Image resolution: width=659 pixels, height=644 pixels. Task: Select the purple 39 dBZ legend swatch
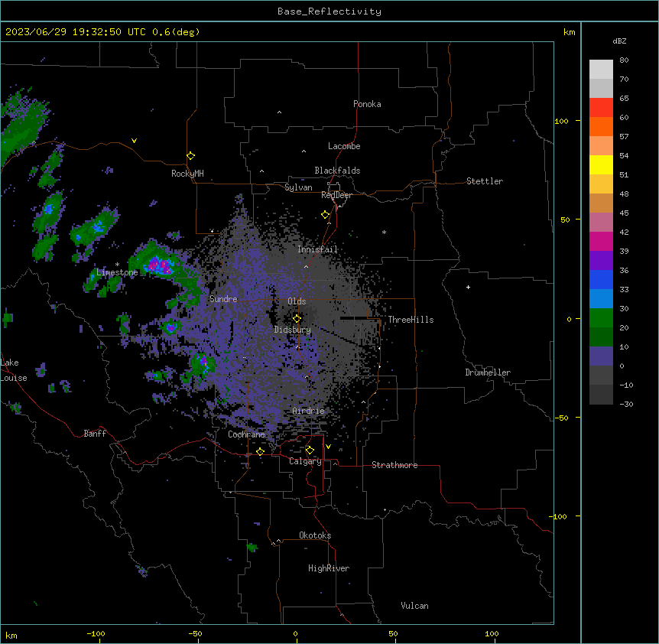tap(601, 261)
